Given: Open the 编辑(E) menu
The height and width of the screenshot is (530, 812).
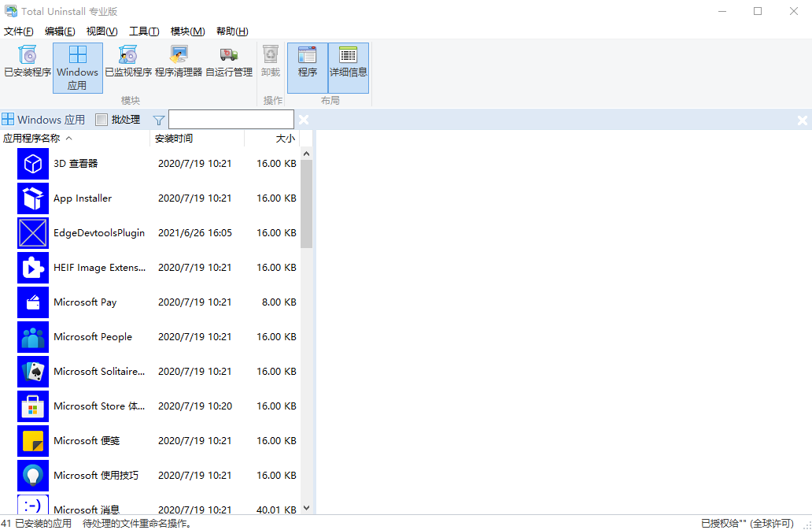Looking at the screenshot, I should click(x=60, y=31).
